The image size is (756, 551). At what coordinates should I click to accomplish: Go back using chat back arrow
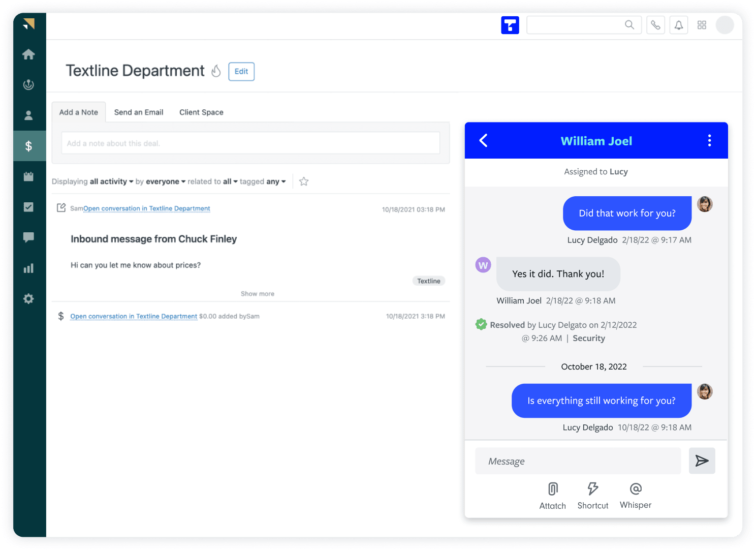(x=484, y=140)
